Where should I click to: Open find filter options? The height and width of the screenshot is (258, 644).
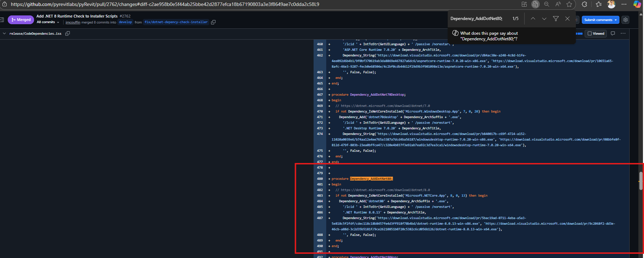point(556,19)
